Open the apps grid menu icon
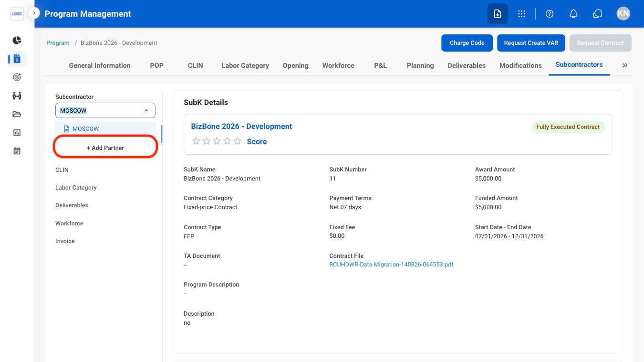Screen dimensions: 644x362 pos(521,14)
